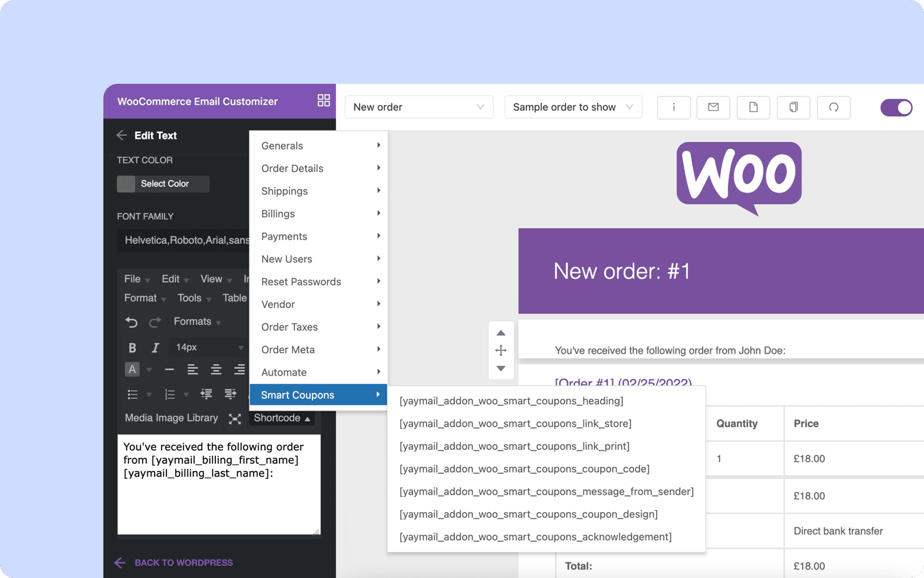Click the blank page template icon

coord(753,107)
